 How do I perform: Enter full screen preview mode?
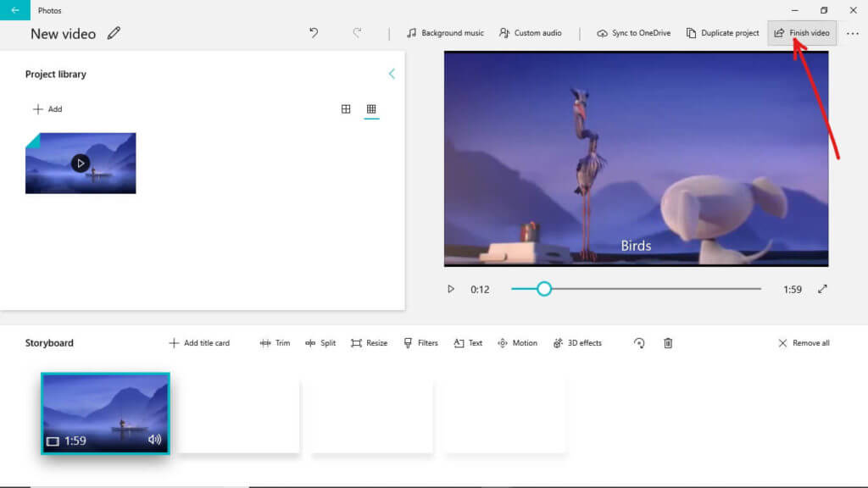822,289
